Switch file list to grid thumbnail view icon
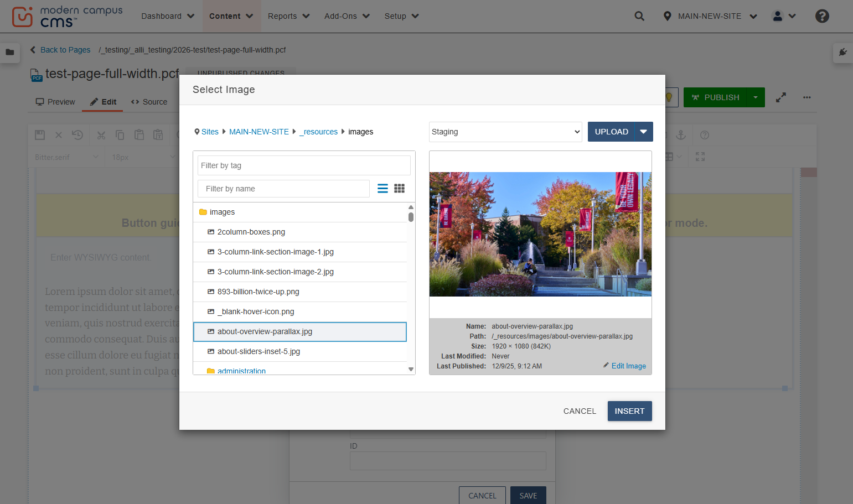The image size is (853, 504). pos(400,189)
